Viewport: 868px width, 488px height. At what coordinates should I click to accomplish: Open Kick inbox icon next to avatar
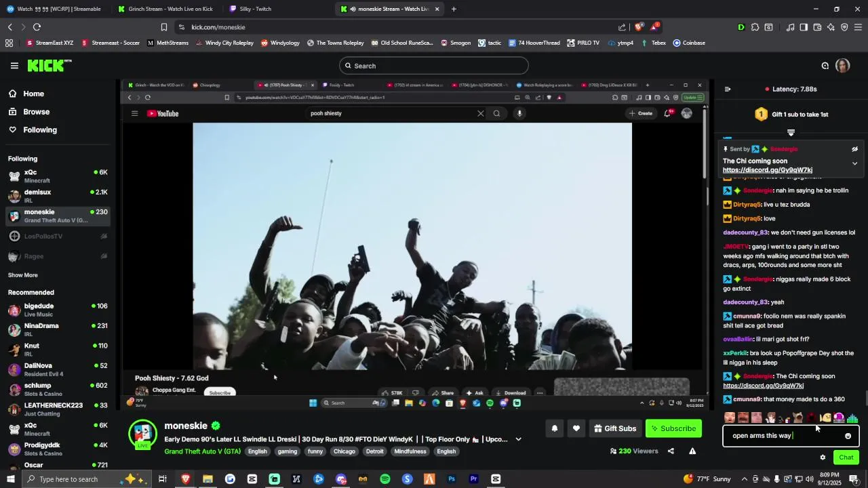point(825,66)
